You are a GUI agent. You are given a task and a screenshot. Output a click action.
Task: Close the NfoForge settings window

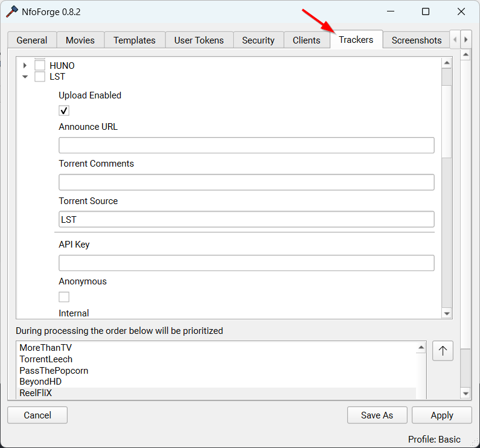461,11
